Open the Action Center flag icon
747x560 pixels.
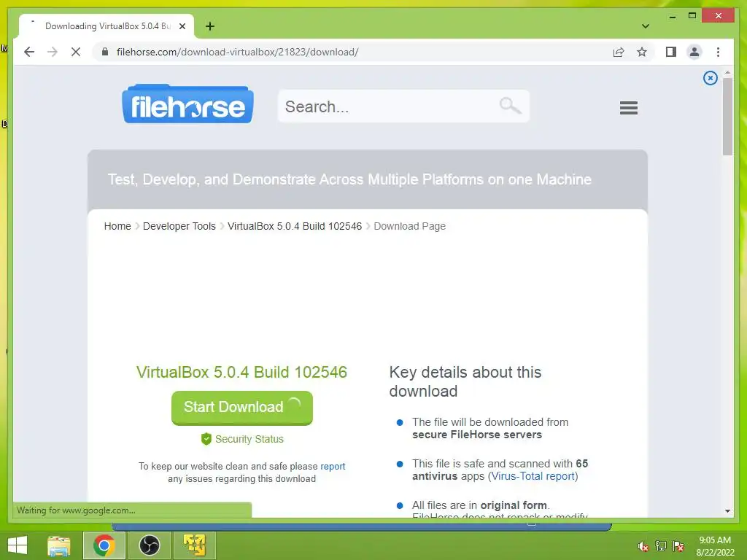tap(678, 546)
